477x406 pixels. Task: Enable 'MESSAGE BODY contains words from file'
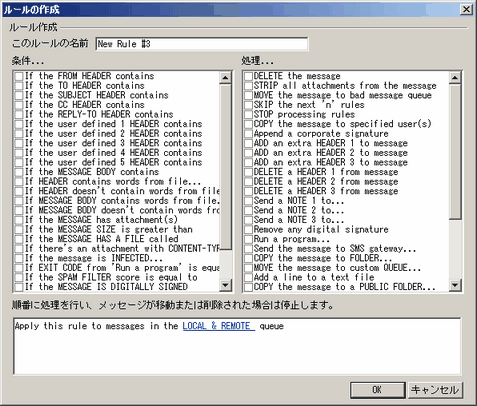click(x=19, y=201)
